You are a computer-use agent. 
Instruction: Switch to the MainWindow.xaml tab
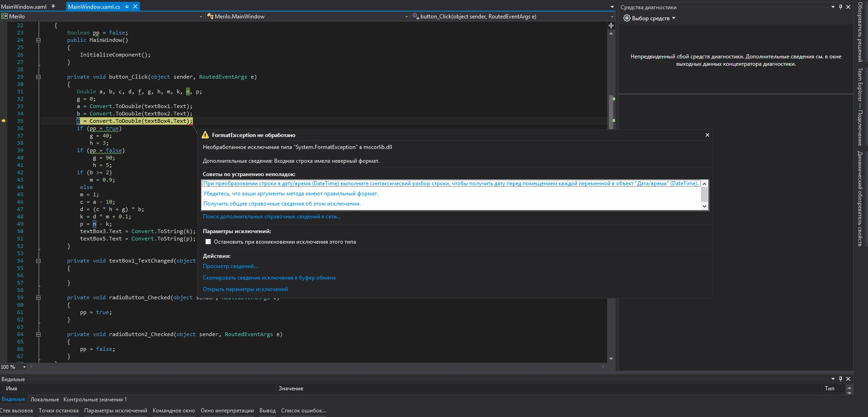click(x=24, y=6)
